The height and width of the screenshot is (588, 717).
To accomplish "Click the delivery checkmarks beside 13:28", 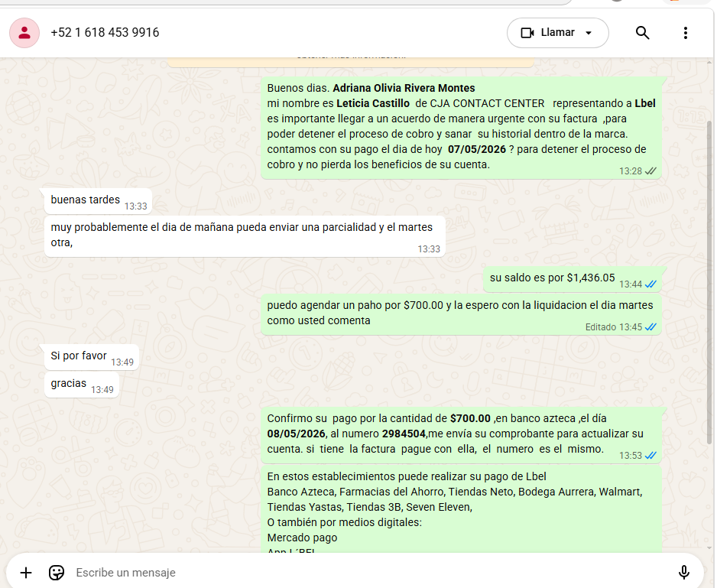I will point(650,171).
